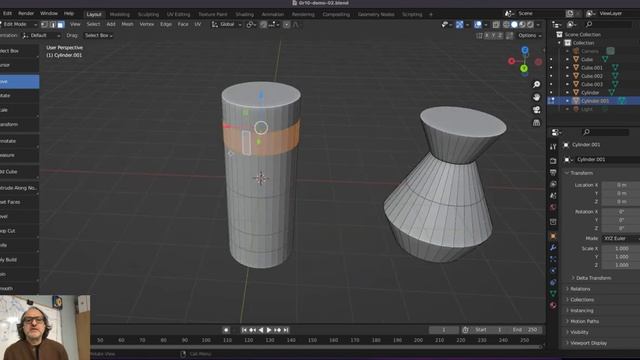Click the zoom magnifier viewport icon
Image resolution: width=640 pixels, height=360 pixels.
click(x=537, y=84)
